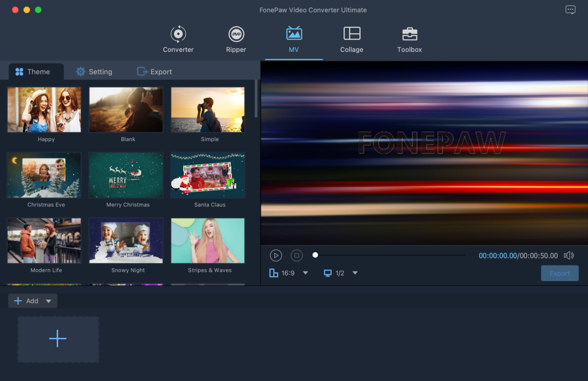Apply the Snowy Night theme

click(126, 241)
